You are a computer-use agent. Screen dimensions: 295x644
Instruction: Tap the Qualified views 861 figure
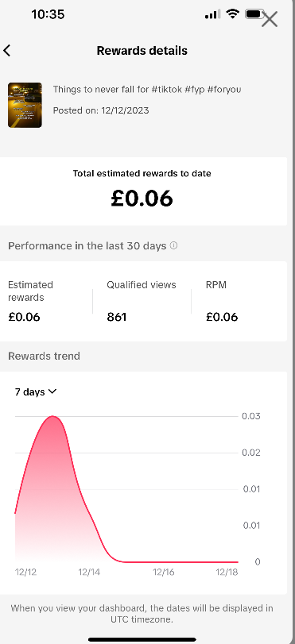(x=116, y=317)
